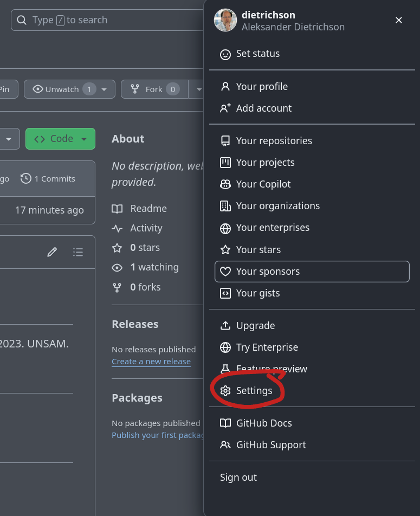
Task: Click the forks icon in About
Action: point(117,287)
